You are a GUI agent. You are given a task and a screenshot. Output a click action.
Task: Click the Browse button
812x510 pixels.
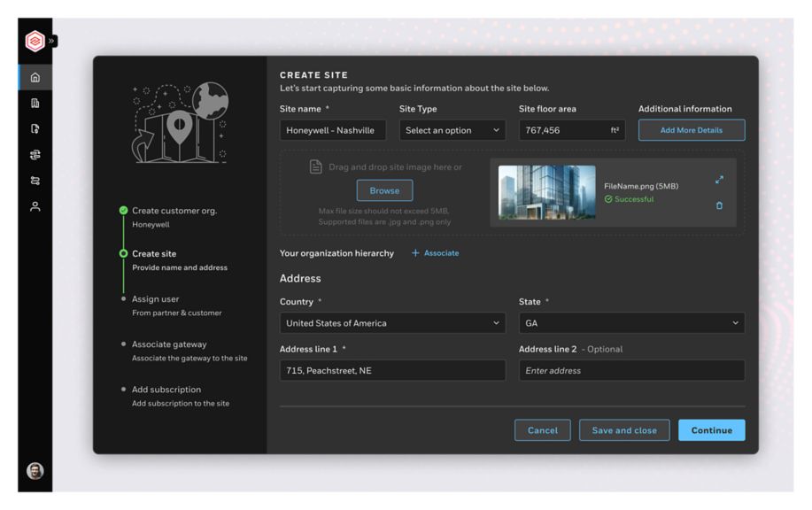coord(384,190)
